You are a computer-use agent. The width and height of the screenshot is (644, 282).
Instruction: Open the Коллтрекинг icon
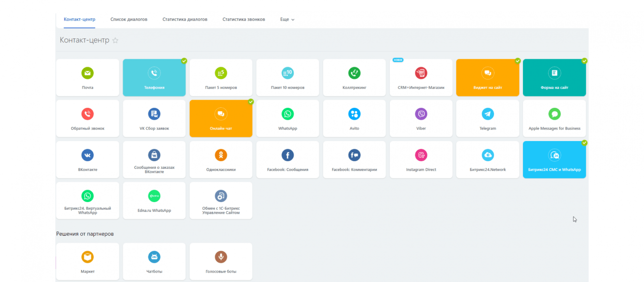354,73
